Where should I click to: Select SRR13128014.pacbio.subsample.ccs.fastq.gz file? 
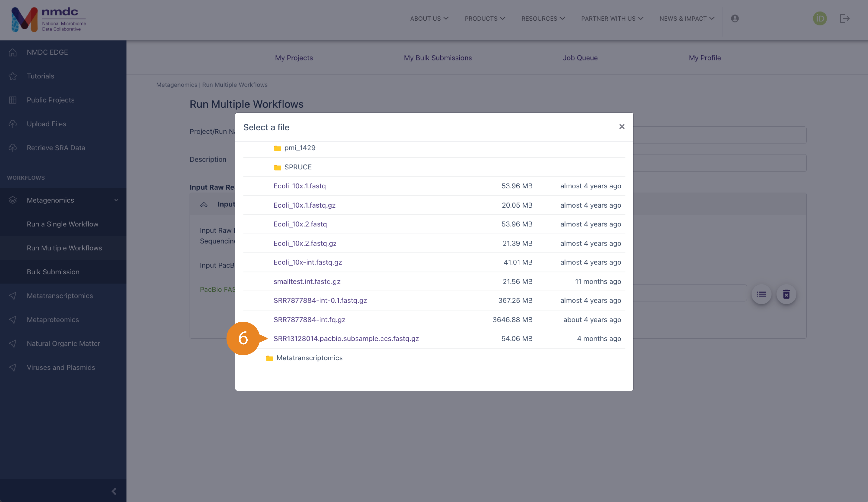tap(346, 339)
